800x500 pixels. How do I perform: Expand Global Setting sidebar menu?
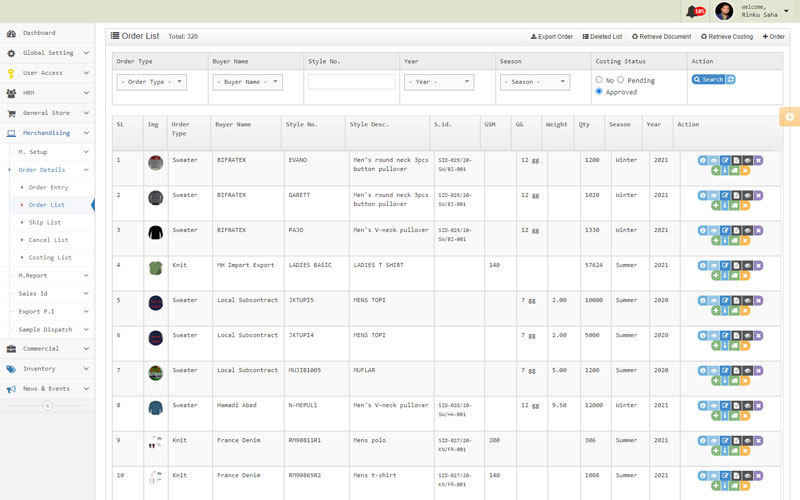coord(47,53)
